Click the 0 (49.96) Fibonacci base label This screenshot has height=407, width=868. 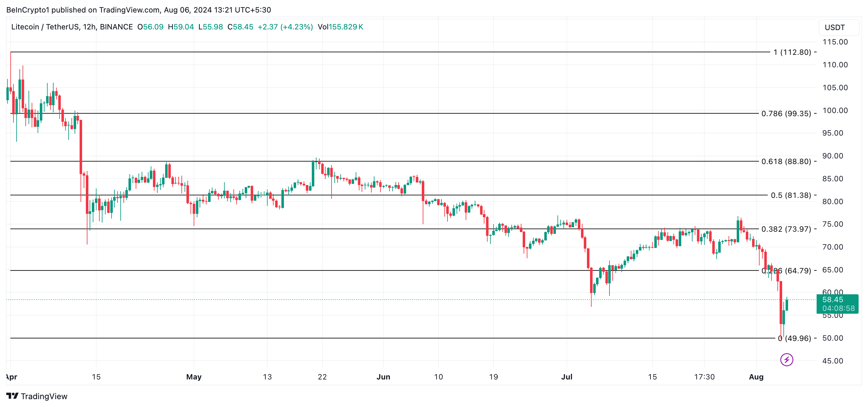pos(794,338)
